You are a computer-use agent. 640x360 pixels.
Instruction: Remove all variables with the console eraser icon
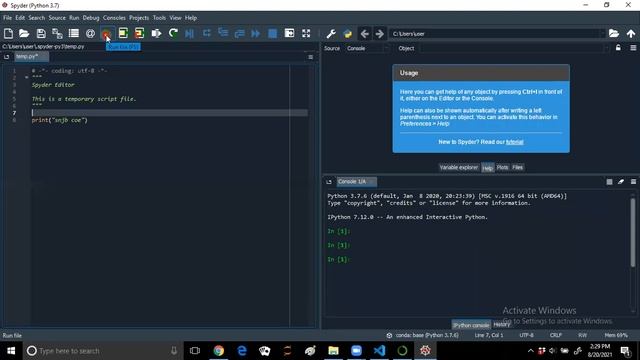621,182
